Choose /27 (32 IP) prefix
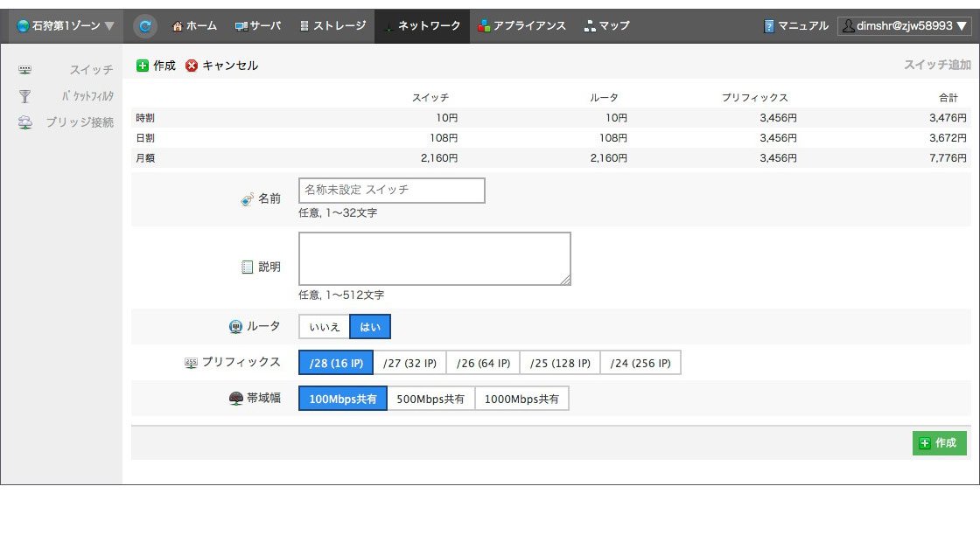Image resolution: width=980 pixels, height=542 pixels. tap(410, 363)
